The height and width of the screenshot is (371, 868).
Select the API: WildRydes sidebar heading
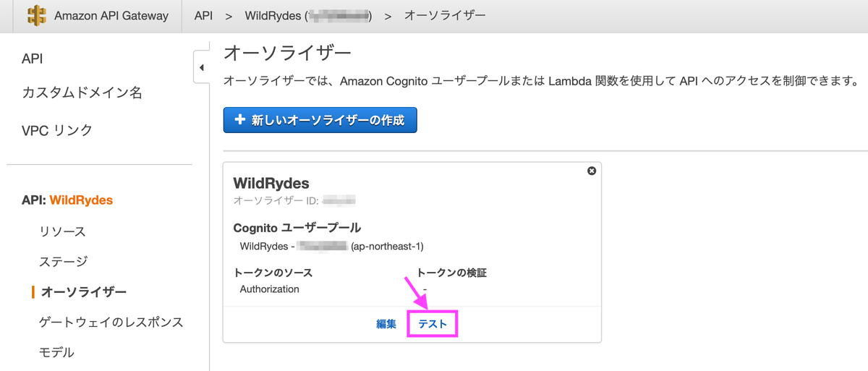point(67,200)
